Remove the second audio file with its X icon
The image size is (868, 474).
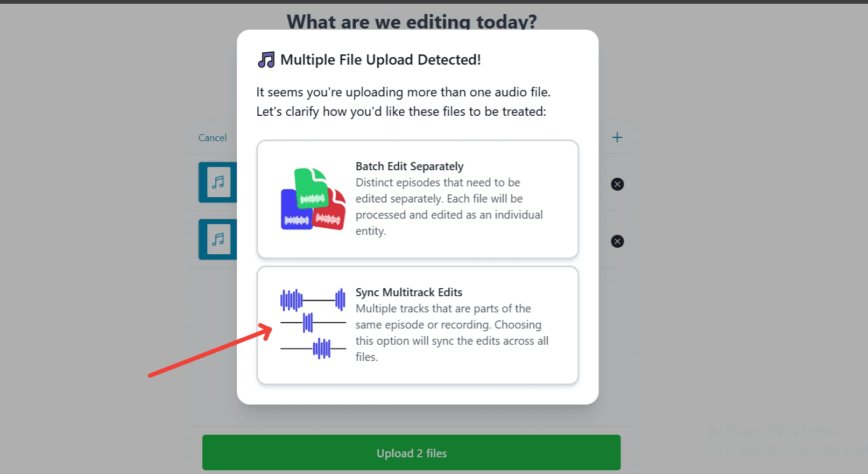pyautogui.click(x=617, y=241)
